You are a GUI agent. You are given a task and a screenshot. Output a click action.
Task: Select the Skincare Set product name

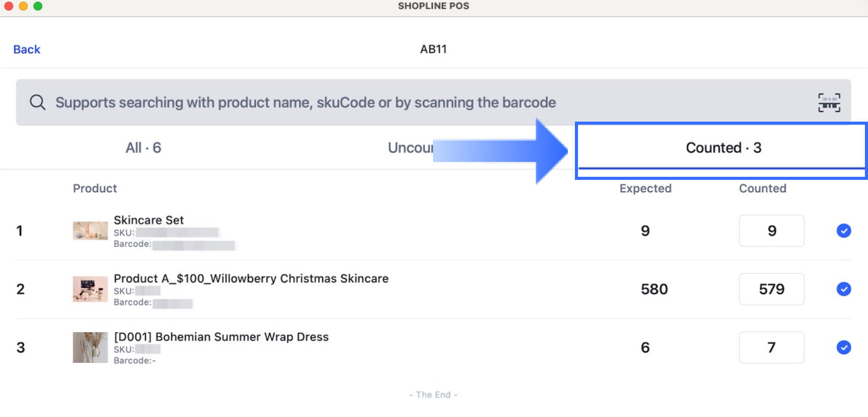point(149,220)
